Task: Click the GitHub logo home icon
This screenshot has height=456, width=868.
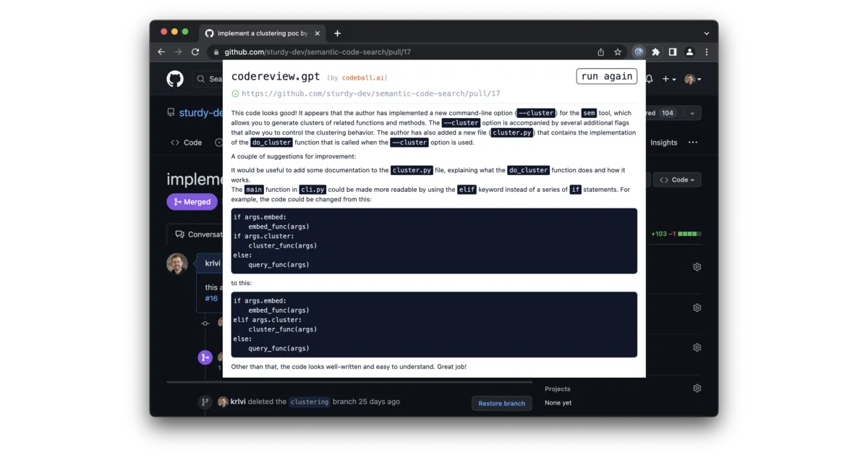Action: pos(175,79)
